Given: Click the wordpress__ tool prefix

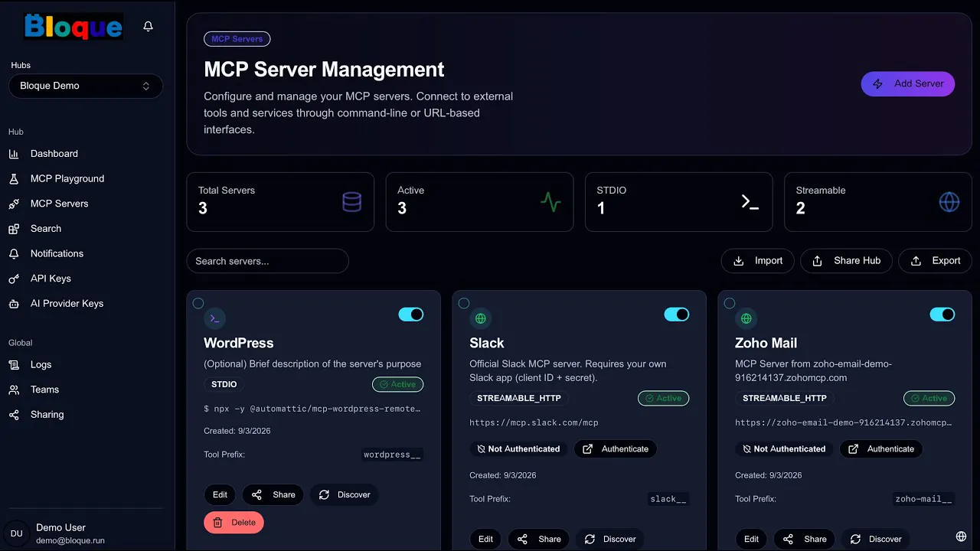Looking at the screenshot, I should click(x=392, y=455).
